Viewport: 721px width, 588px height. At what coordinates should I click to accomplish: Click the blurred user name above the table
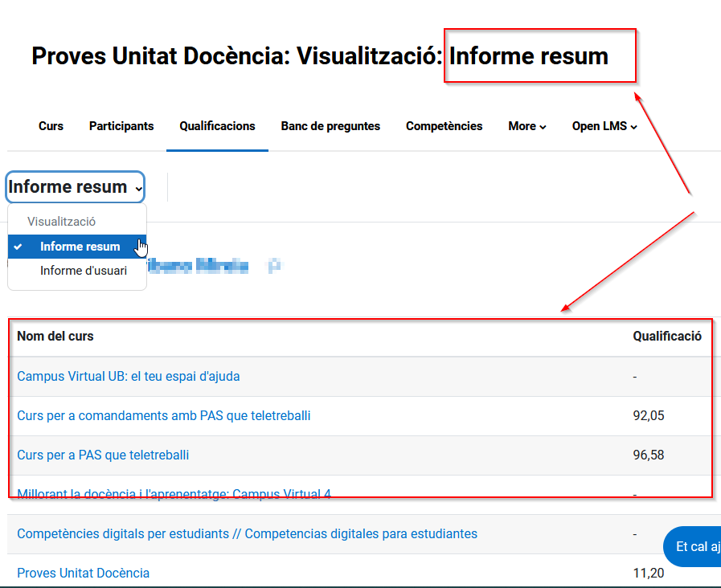click(213, 266)
